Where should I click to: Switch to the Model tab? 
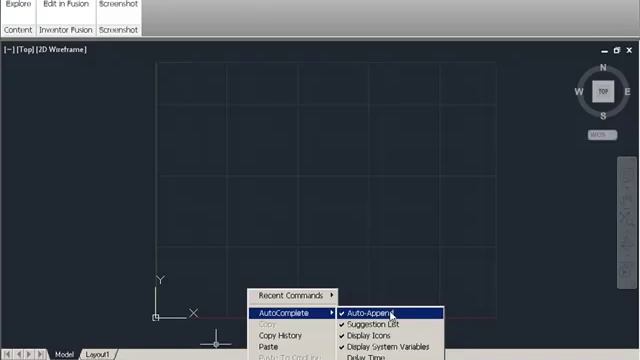coord(64,354)
